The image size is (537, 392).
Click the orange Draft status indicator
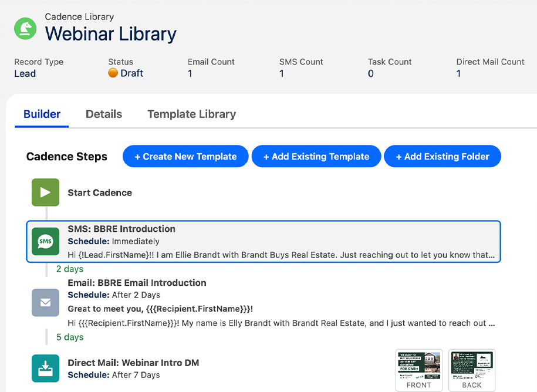(113, 73)
